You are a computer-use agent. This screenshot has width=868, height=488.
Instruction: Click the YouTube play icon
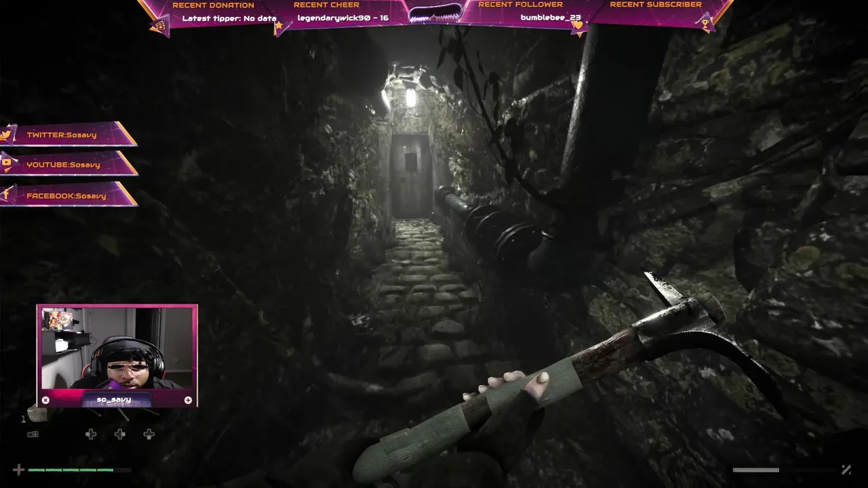[6, 163]
